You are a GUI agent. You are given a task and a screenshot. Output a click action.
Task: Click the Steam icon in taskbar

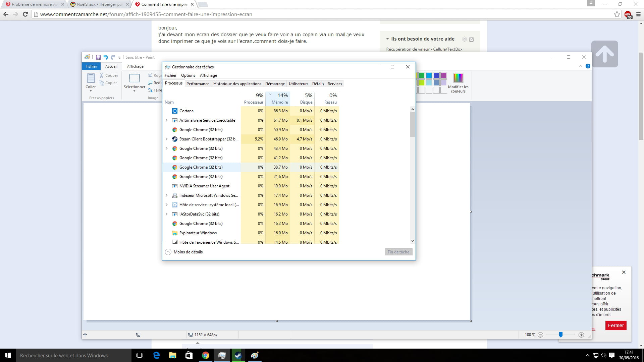(238, 355)
